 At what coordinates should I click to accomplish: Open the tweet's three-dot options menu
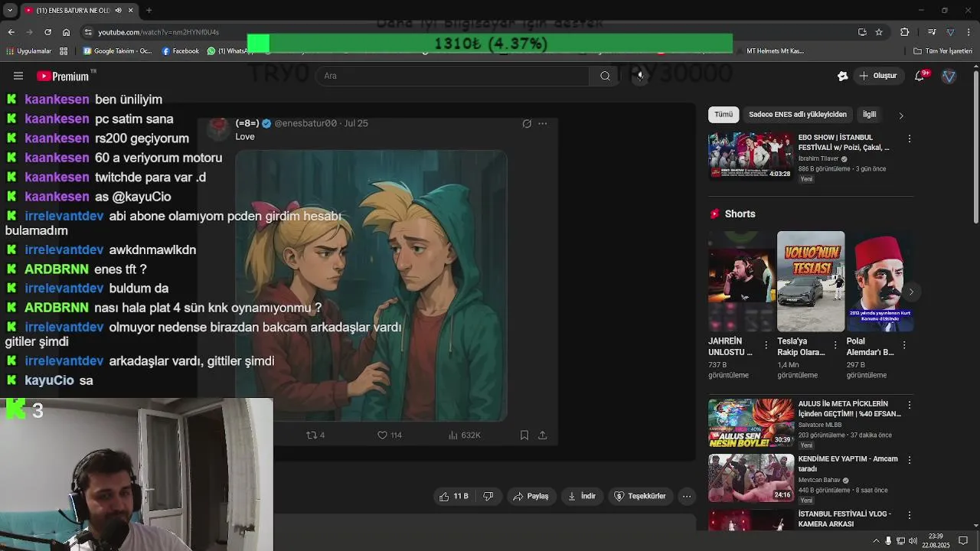[543, 123]
